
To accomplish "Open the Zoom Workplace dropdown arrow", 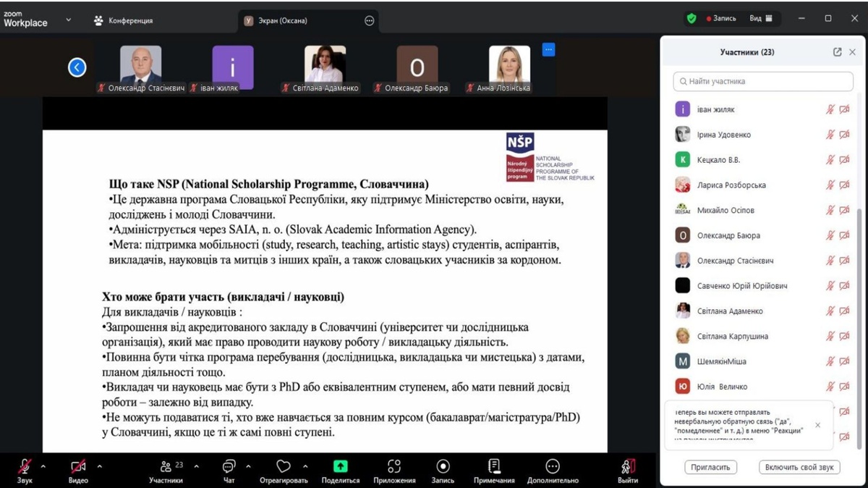I will (69, 20).
